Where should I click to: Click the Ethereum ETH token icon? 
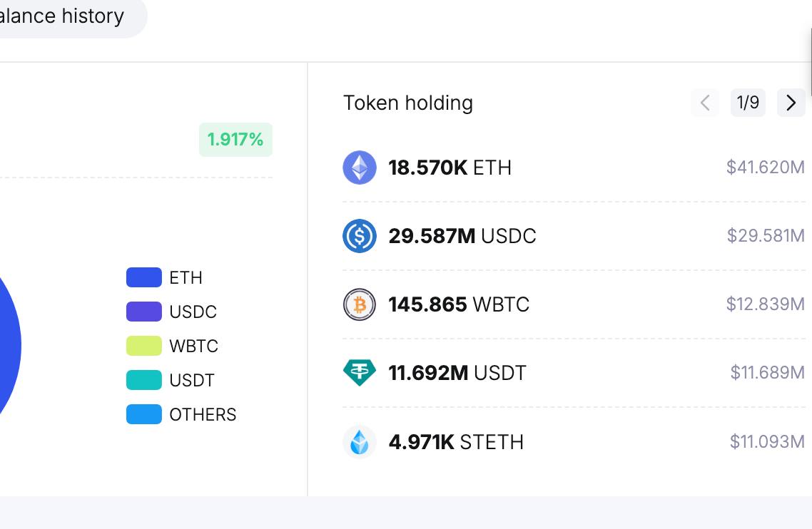coord(360,168)
